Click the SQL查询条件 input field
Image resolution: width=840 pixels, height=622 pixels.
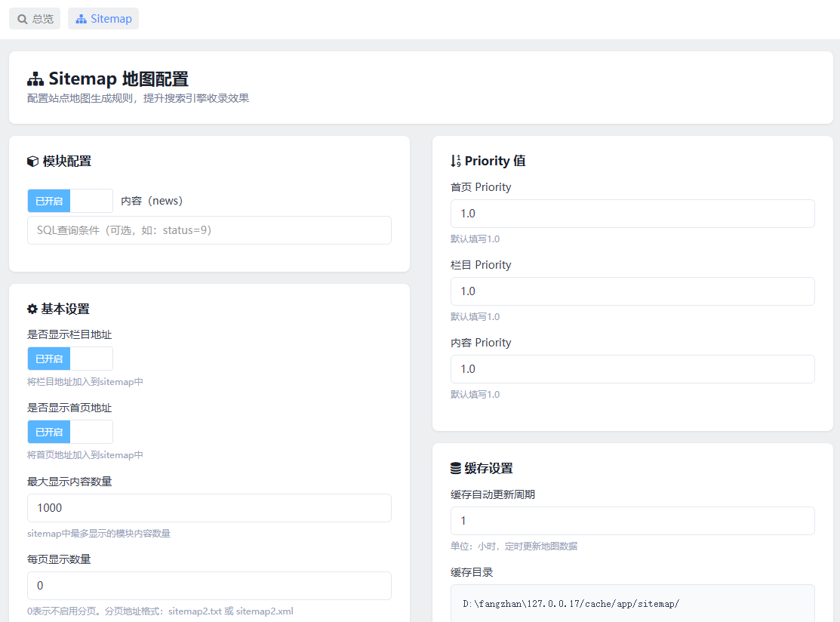click(x=210, y=230)
